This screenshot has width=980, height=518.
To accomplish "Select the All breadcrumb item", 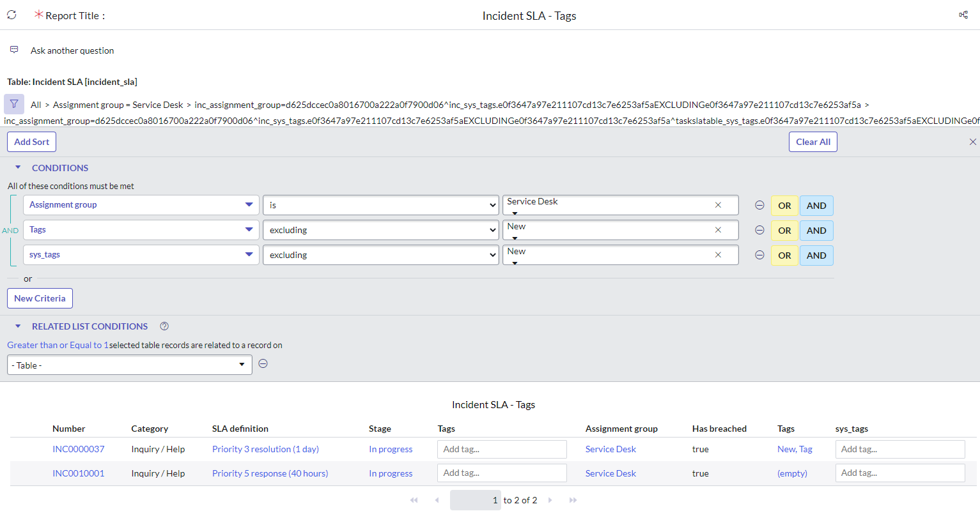I will [x=36, y=104].
